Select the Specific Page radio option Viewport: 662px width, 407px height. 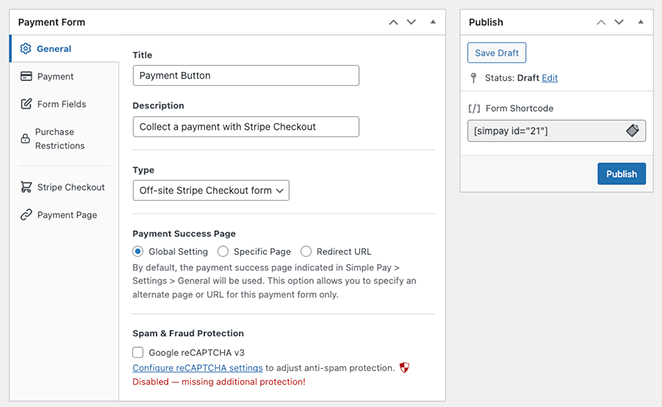[223, 251]
